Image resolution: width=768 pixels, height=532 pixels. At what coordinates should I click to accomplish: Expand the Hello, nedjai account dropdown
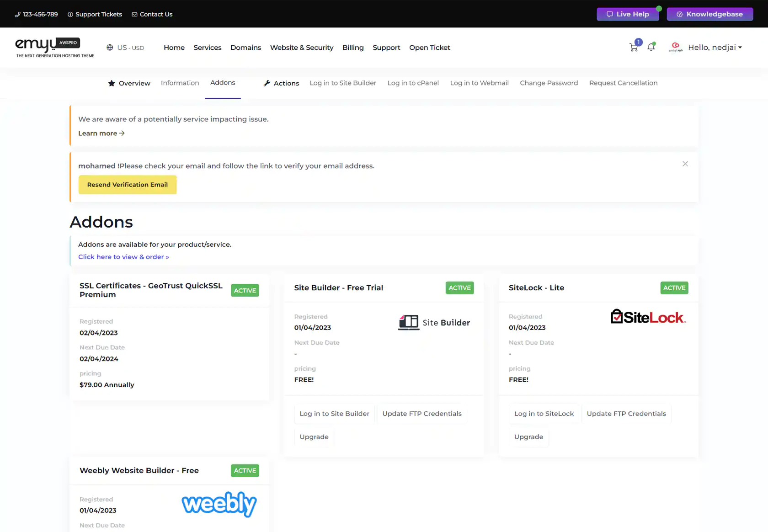[x=715, y=47]
